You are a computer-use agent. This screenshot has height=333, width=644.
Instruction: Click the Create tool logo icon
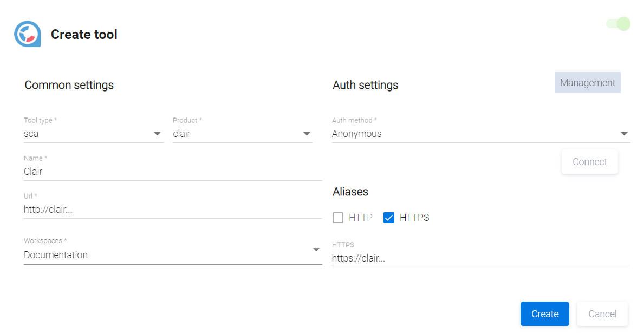click(28, 34)
